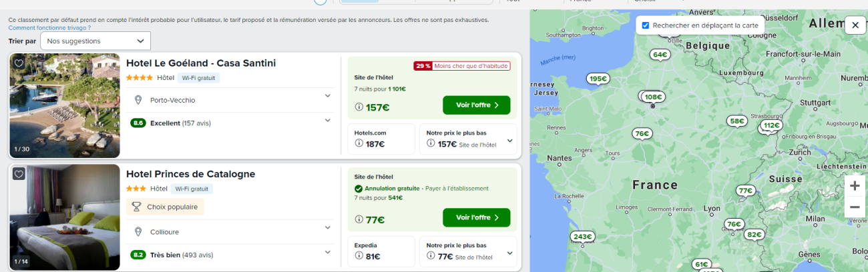Screen dimensions: 868x272
Task: Expand "Notre prix le plus bas" 77€ chevron
Action: click(510, 253)
